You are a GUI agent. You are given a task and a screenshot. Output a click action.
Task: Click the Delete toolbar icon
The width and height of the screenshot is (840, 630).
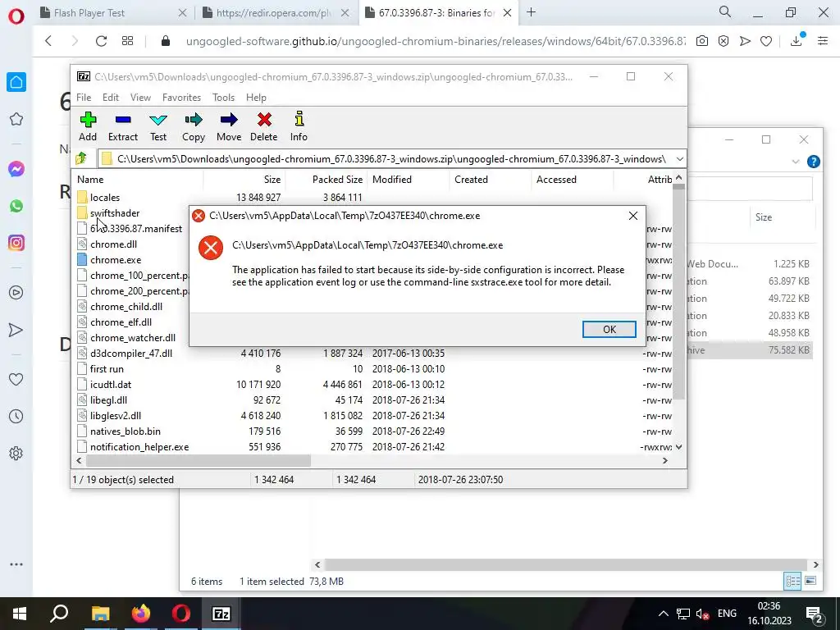(264, 120)
